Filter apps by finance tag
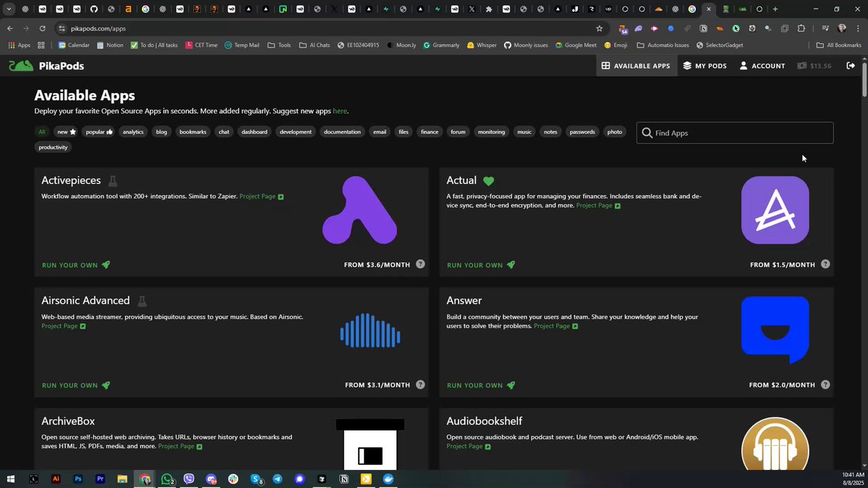868x488 pixels. pos(430,132)
